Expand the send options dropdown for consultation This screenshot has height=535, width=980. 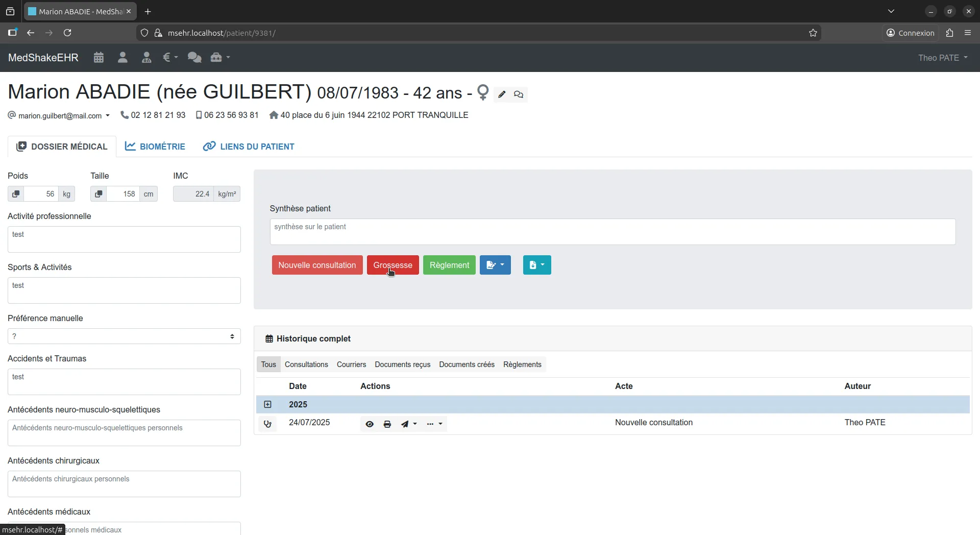(409, 424)
